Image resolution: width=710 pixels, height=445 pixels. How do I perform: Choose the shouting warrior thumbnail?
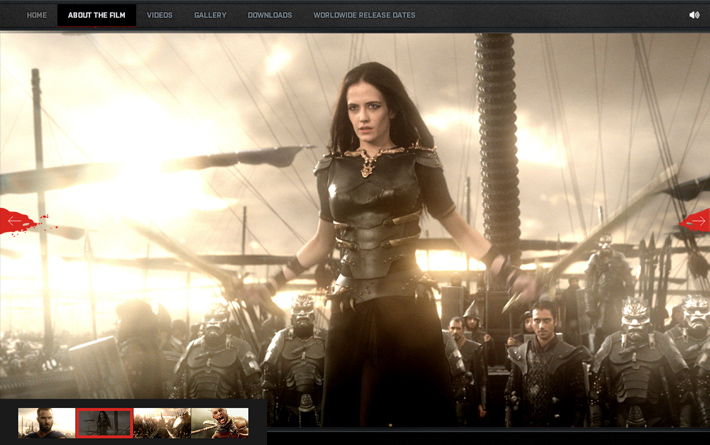(220, 423)
